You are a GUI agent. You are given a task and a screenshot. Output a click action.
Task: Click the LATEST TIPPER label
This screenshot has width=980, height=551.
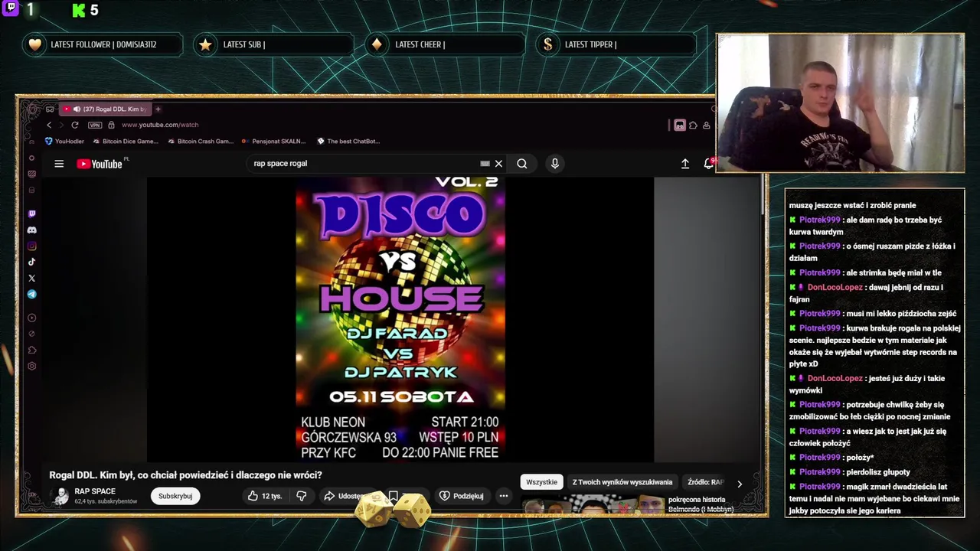[590, 44]
